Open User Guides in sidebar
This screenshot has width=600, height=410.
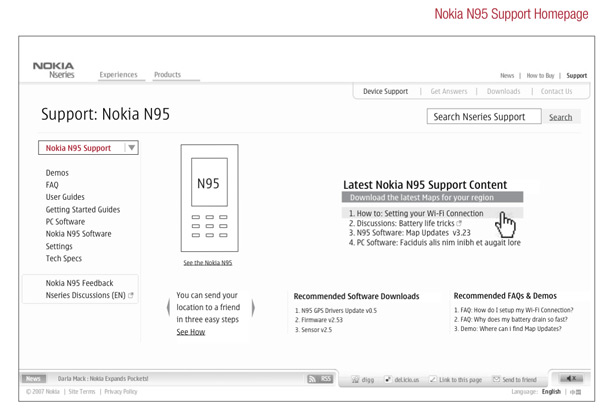pyautogui.click(x=65, y=197)
